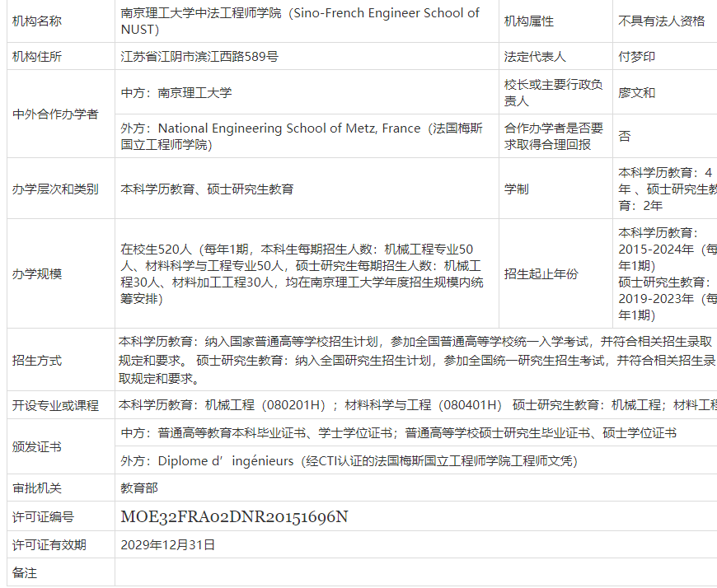Select the Diplome d'ingénieurs certificate row
717x588 pixels.
coord(349,461)
